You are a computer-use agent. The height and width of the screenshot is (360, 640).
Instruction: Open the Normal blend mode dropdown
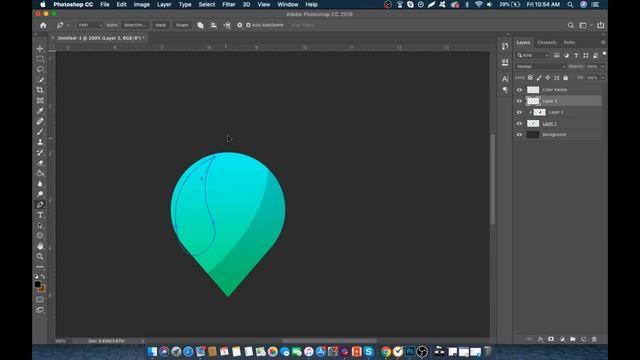coord(540,67)
